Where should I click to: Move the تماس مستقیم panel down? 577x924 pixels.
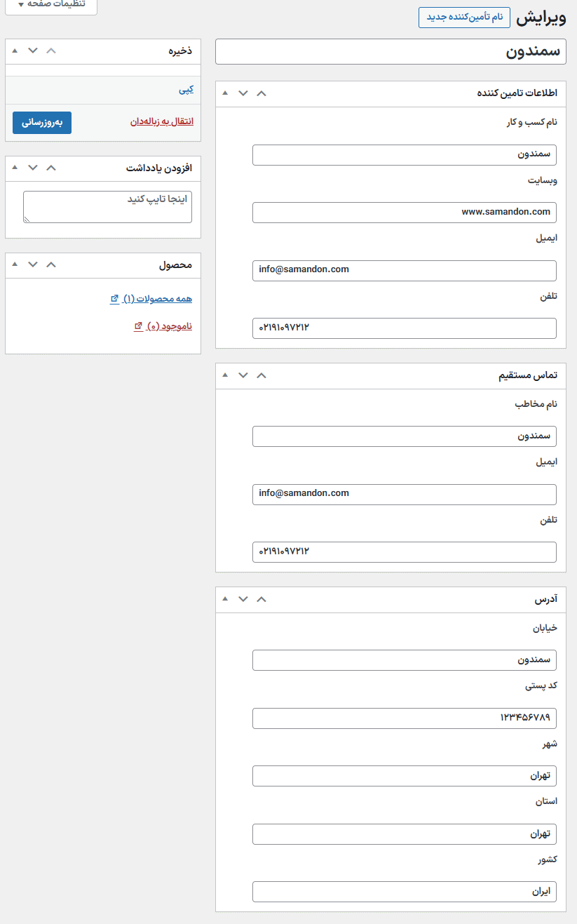tap(243, 375)
